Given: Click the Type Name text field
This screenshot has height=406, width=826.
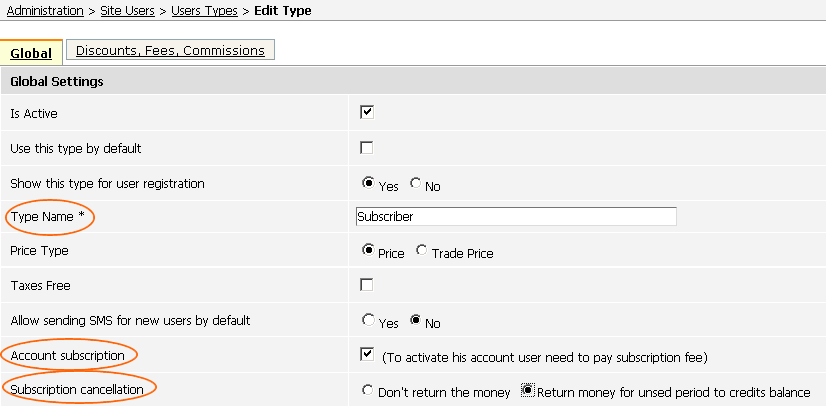Looking at the screenshot, I should click(516, 216).
